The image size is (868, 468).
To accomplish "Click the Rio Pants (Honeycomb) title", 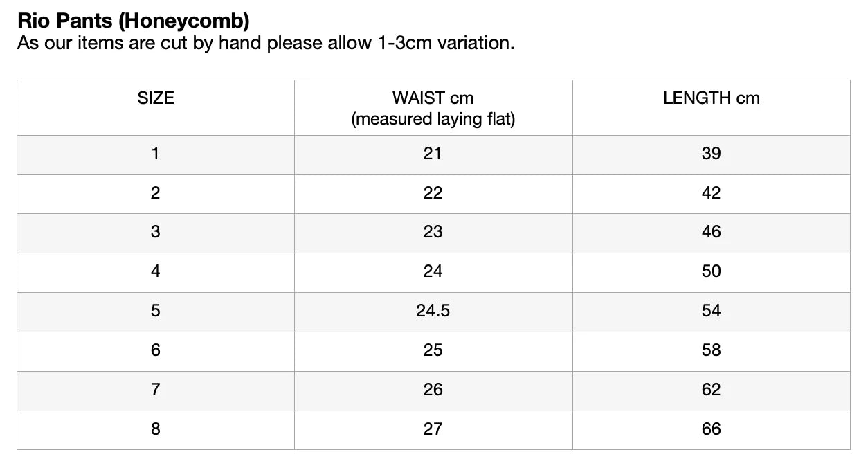I will [x=134, y=21].
